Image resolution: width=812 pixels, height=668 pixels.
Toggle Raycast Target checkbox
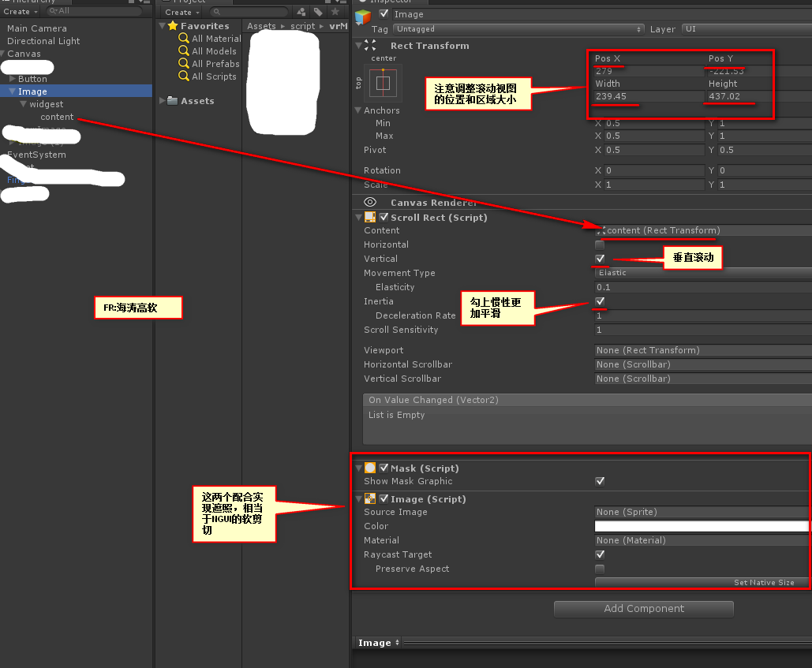point(600,554)
